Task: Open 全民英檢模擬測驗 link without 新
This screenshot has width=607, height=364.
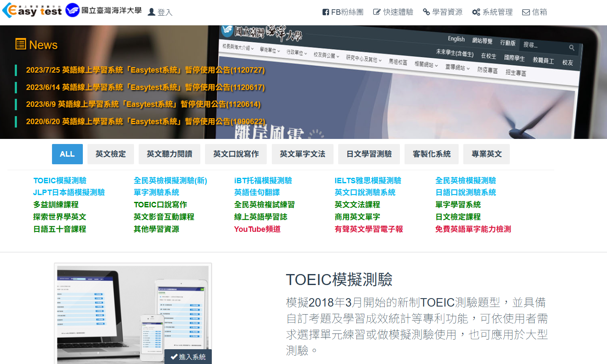Action: coord(465,181)
